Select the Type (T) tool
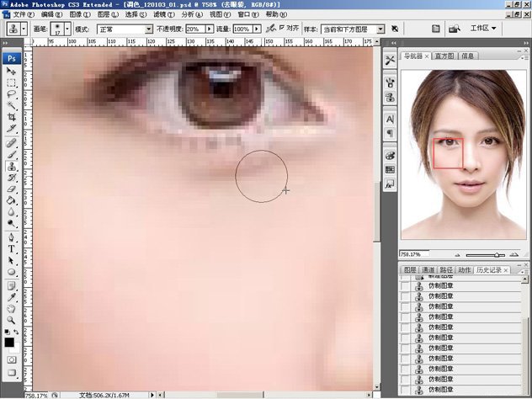Screen dimensions: 532x399 click(12, 249)
